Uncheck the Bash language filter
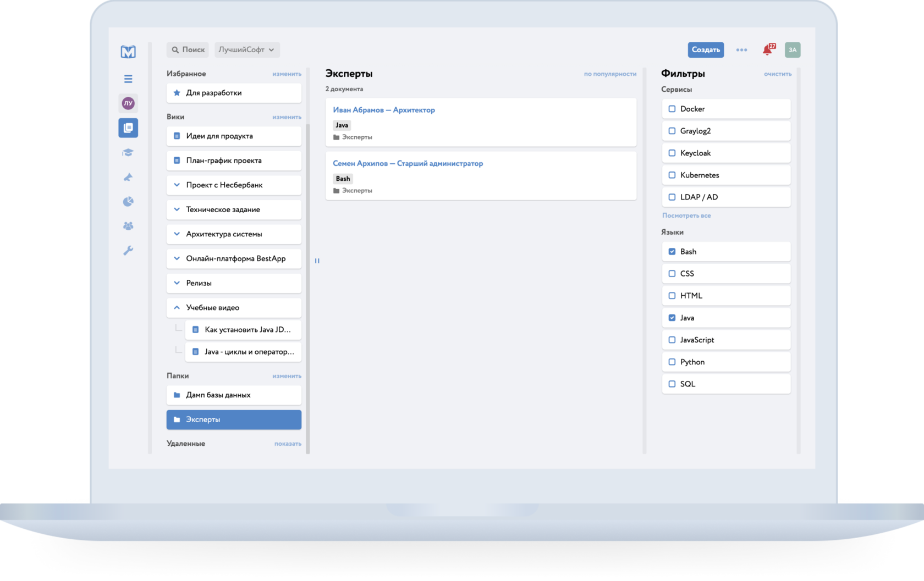Screen dimensions: 924x581 (x=672, y=251)
